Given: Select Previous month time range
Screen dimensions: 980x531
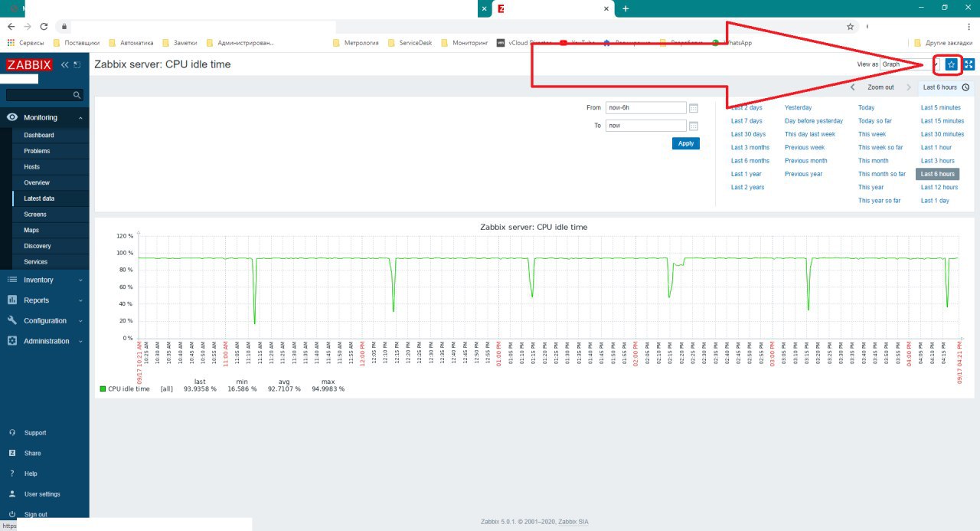Looking at the screenshot, I should coord(805,161).
